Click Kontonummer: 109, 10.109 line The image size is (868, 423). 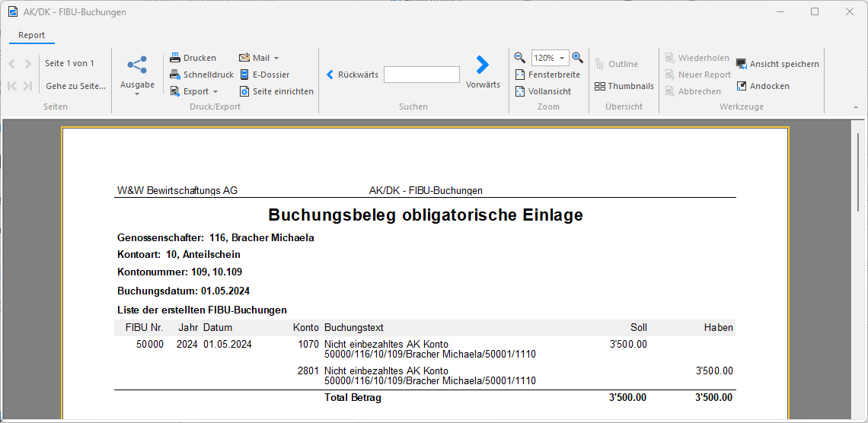(180, 272)
